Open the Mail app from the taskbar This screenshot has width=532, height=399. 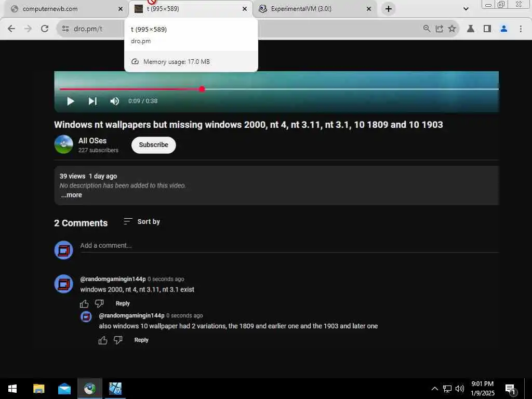click(64, 389)
